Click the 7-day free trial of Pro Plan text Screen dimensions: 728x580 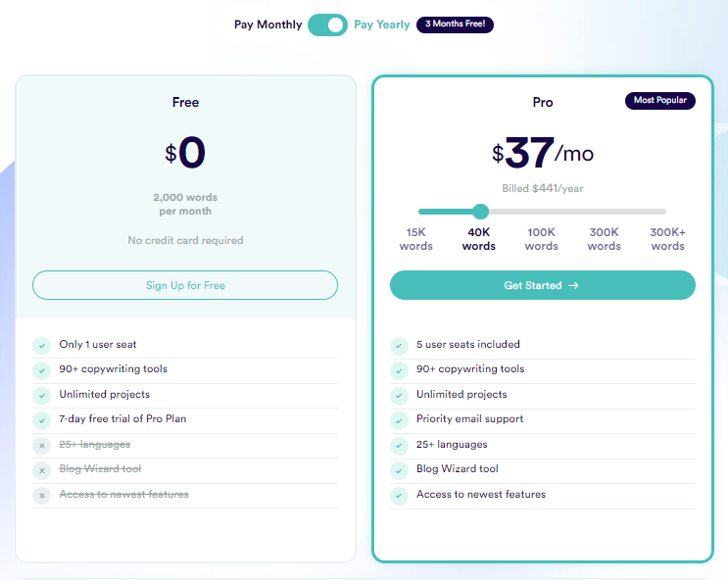pos(122,418)
